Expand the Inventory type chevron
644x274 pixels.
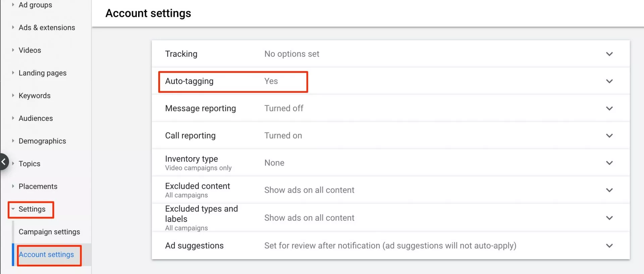point(609,163)
